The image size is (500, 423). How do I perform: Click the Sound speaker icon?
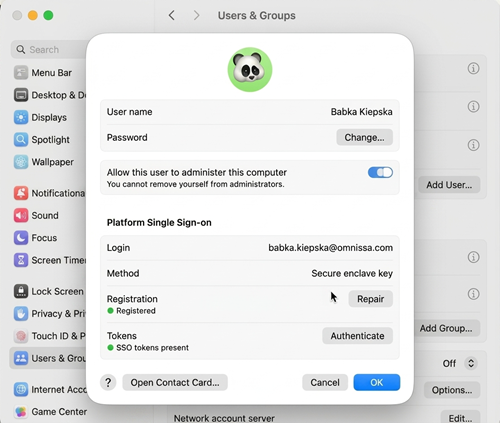[21, 215]
